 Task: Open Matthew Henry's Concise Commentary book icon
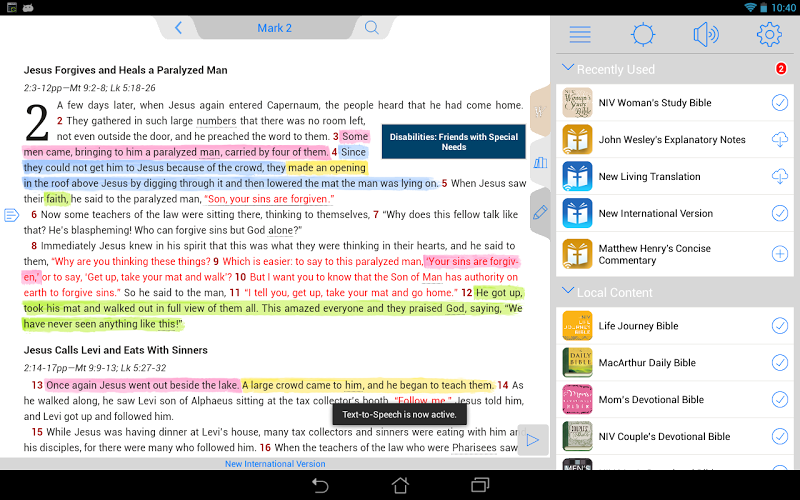coord(577,254)
